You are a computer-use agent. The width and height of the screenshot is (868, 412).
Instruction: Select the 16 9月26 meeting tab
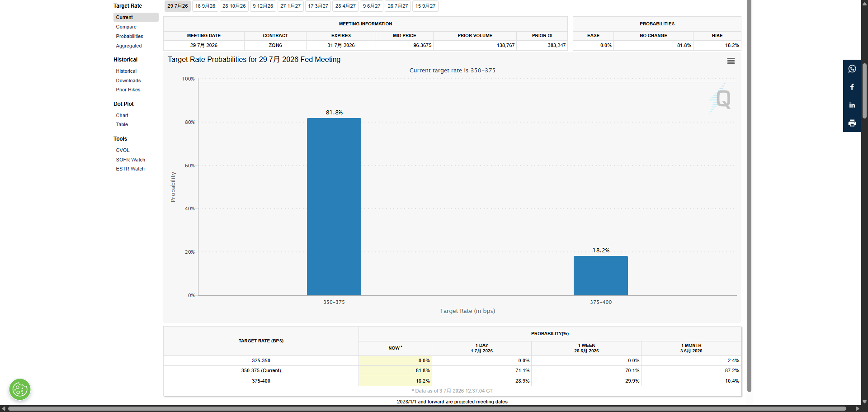205,6
